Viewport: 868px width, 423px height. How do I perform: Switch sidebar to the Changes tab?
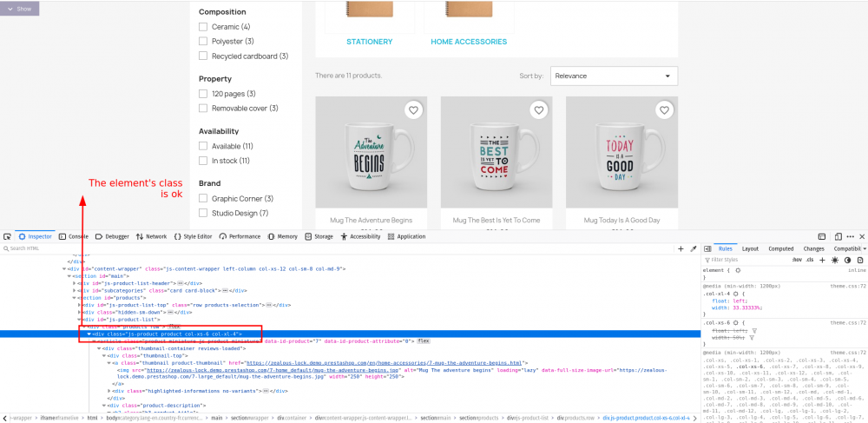pos(814,249)
